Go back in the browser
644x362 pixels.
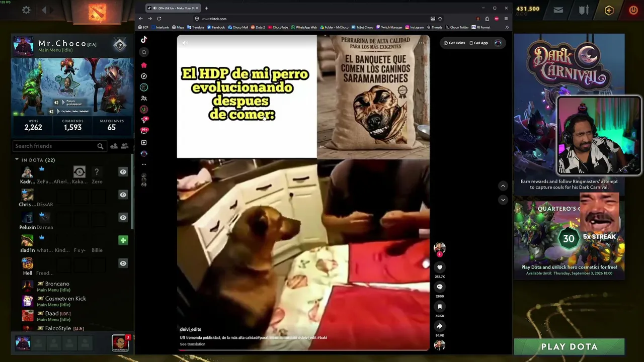(x=141, y=19)
